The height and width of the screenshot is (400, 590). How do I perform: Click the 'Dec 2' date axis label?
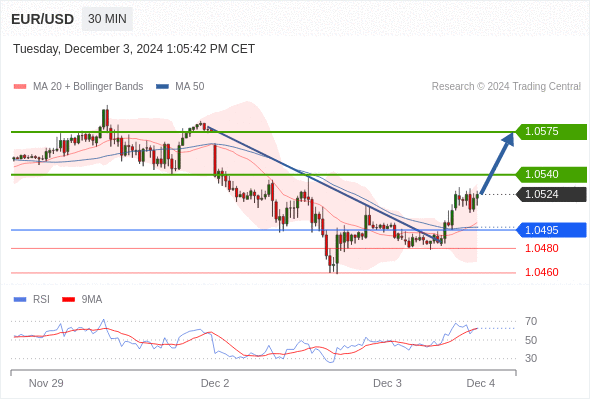point(215,383)
